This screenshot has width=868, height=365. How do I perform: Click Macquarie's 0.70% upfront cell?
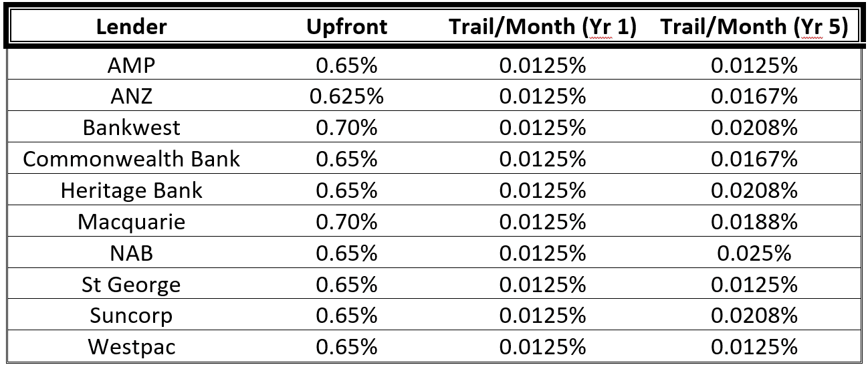pos(346,222)
